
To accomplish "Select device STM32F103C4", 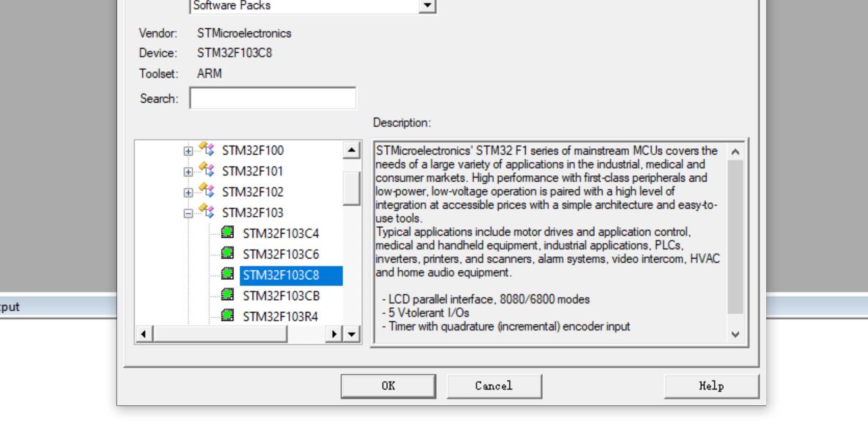I will pos(281,233).
